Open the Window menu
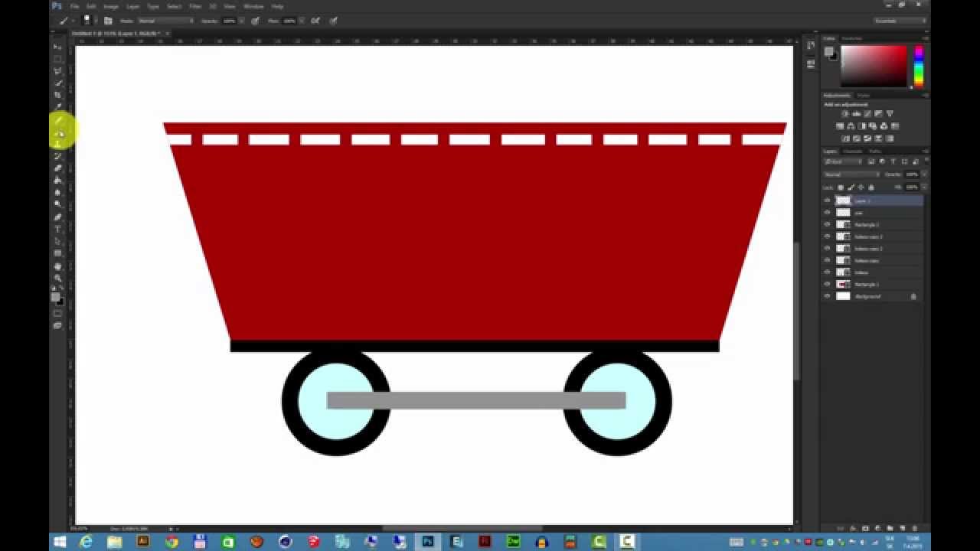 pos(253,6)
